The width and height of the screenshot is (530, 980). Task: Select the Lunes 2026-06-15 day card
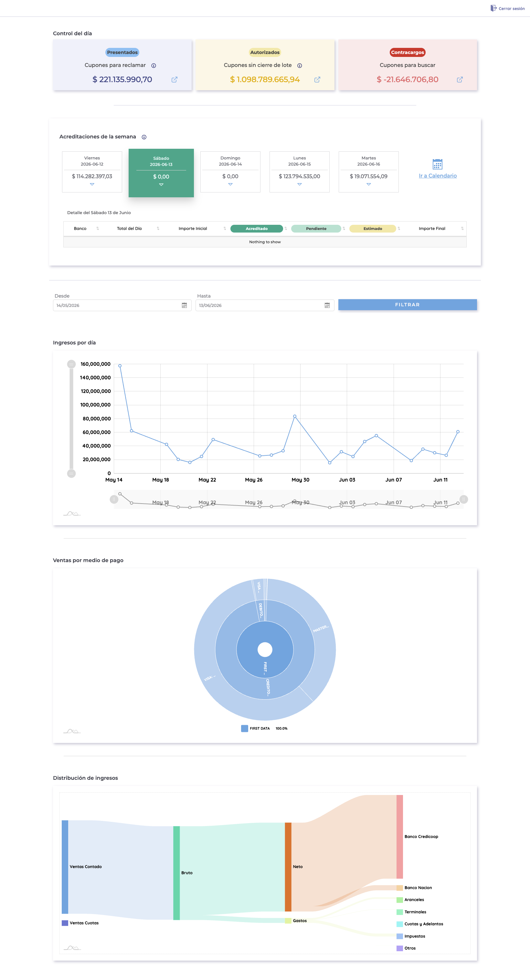300,172
